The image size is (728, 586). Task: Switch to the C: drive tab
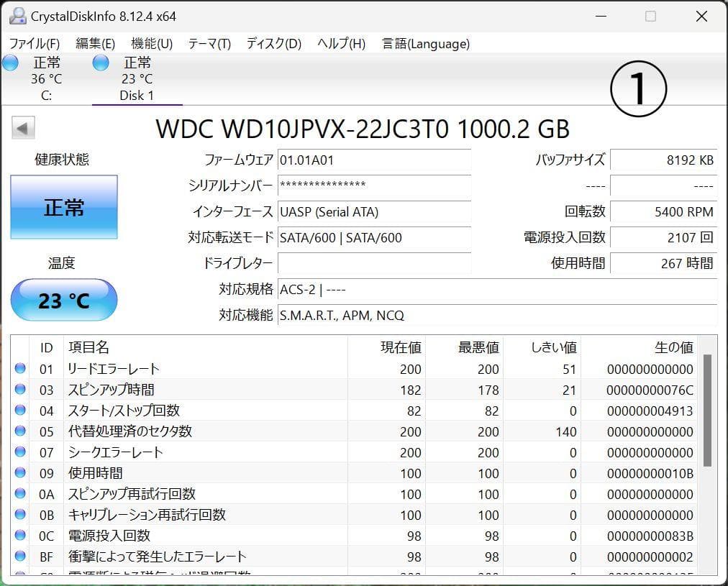(45, 79)
